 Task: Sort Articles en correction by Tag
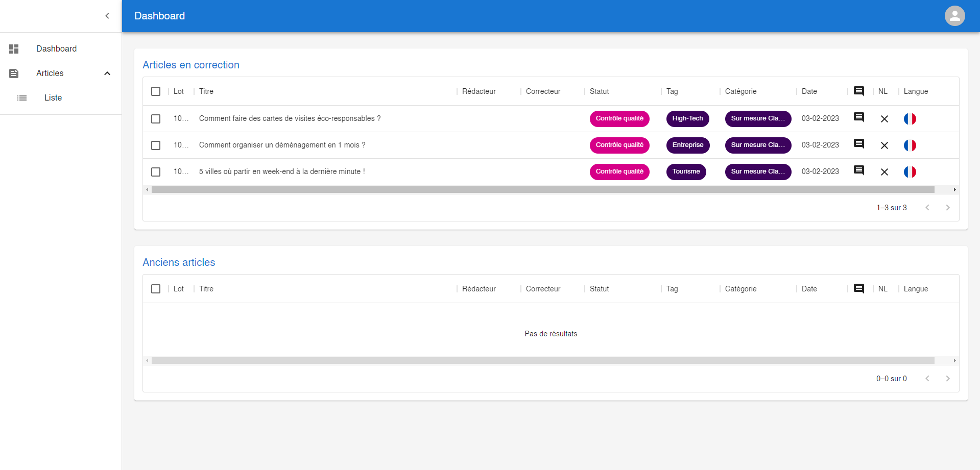point(672,91)
